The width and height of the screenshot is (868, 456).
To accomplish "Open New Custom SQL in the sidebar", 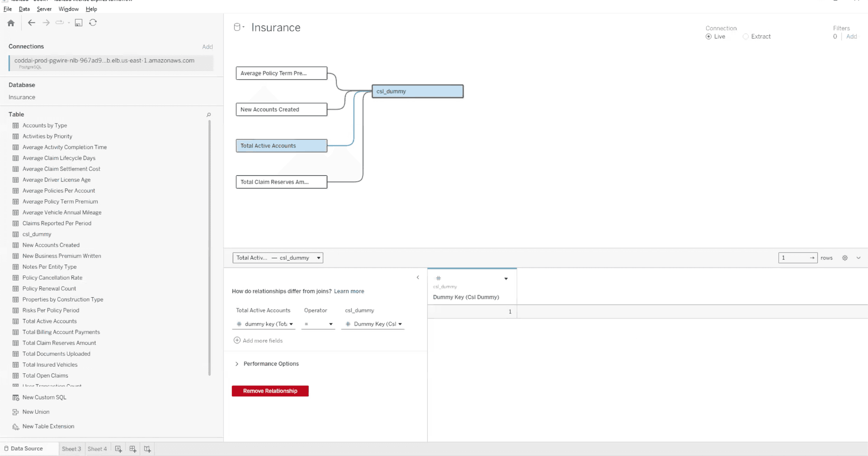I will (44, 397).
